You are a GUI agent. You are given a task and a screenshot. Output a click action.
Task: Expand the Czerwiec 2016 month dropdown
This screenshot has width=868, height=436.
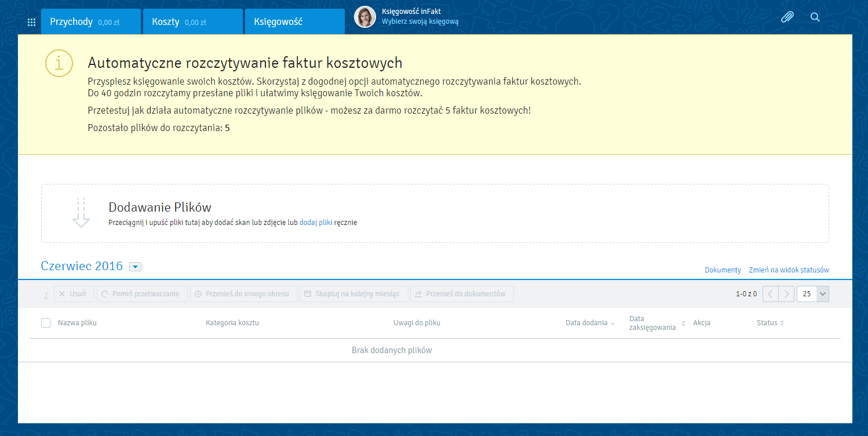(x=135, y=267)
